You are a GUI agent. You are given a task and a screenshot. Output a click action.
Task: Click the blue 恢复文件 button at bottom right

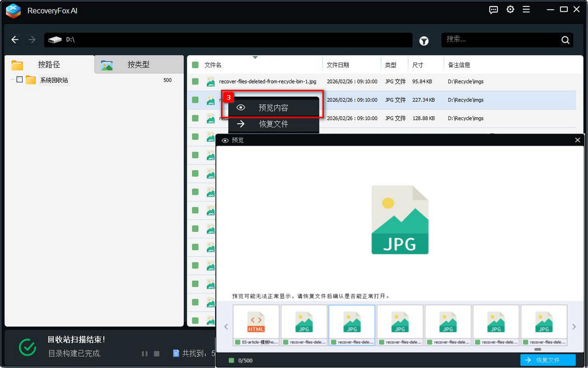pyautogui.click(x=548, y=360)
